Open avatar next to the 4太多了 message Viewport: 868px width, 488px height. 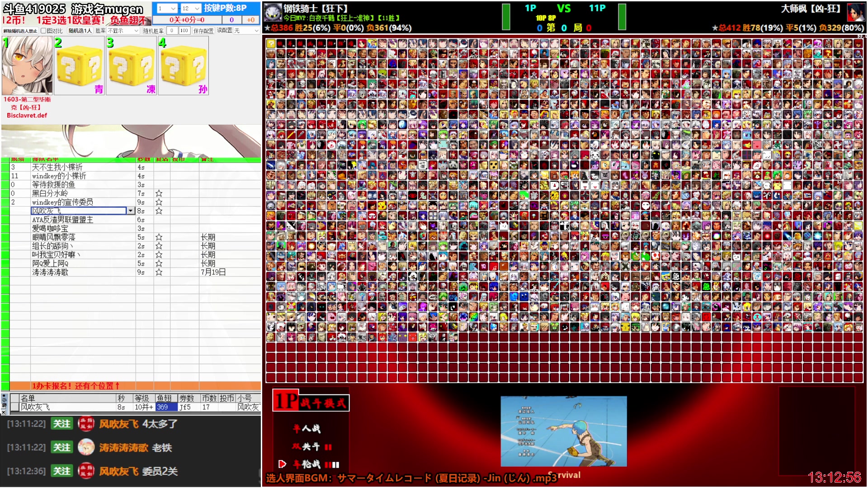(x=86, y=424)
